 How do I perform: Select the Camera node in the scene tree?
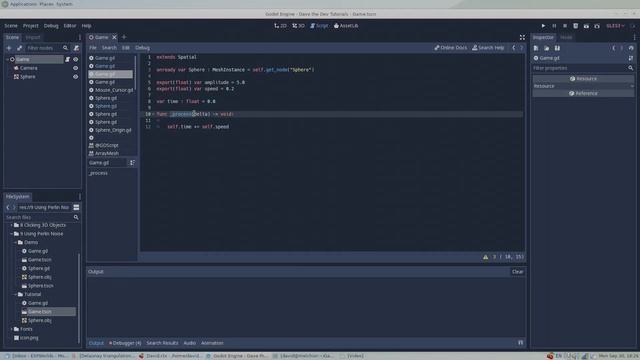29,68
